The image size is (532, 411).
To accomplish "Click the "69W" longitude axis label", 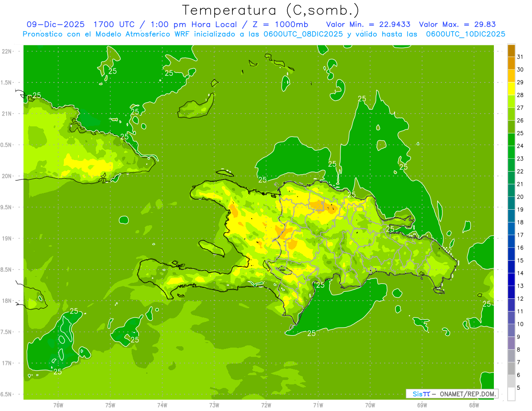I will 422,405.
